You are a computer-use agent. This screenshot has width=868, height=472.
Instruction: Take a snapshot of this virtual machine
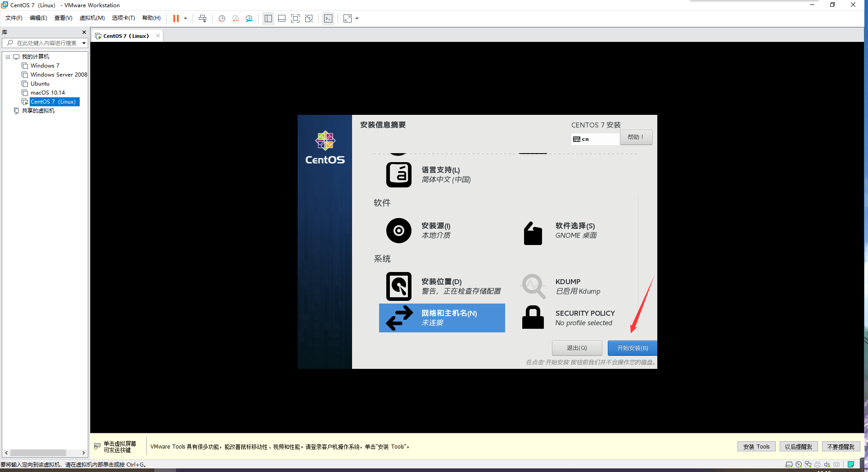[222, 18]
